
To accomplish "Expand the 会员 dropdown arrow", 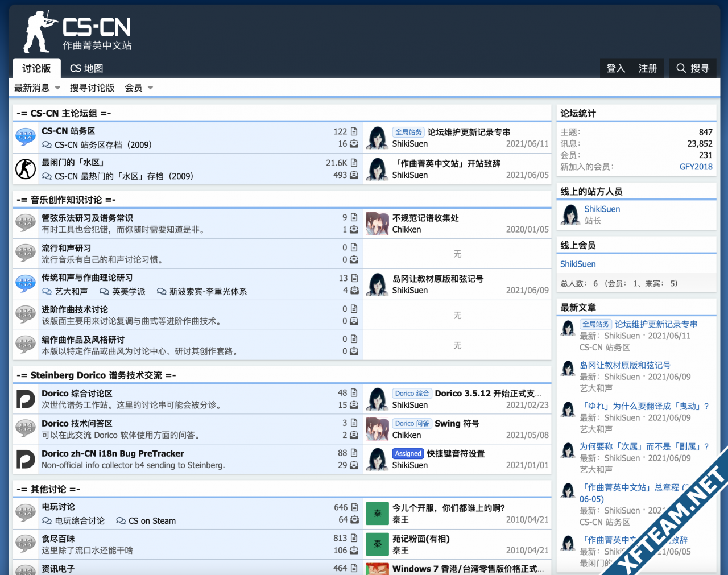I will [x=150, y=88].
